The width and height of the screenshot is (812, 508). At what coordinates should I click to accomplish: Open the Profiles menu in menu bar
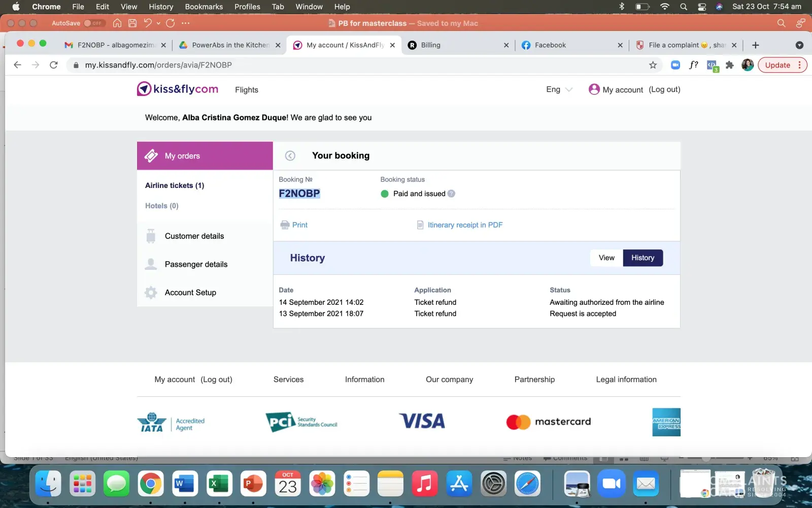point(247,7)
